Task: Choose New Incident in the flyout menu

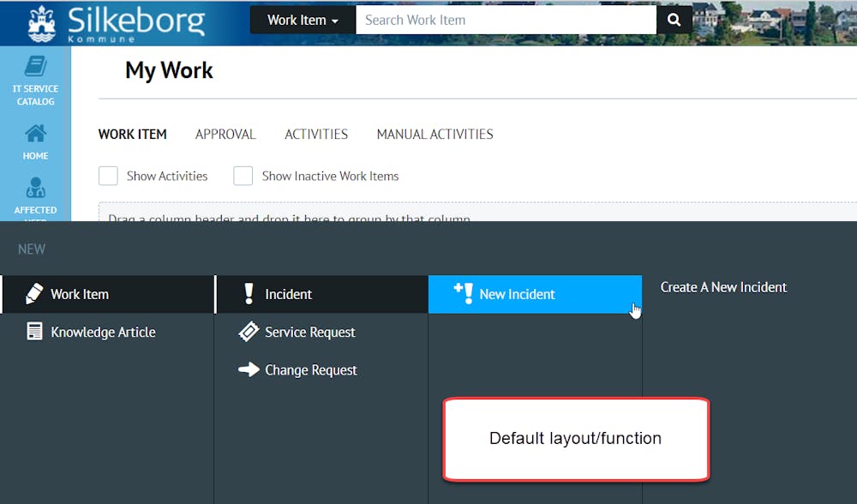Action: tap(517, 294)
